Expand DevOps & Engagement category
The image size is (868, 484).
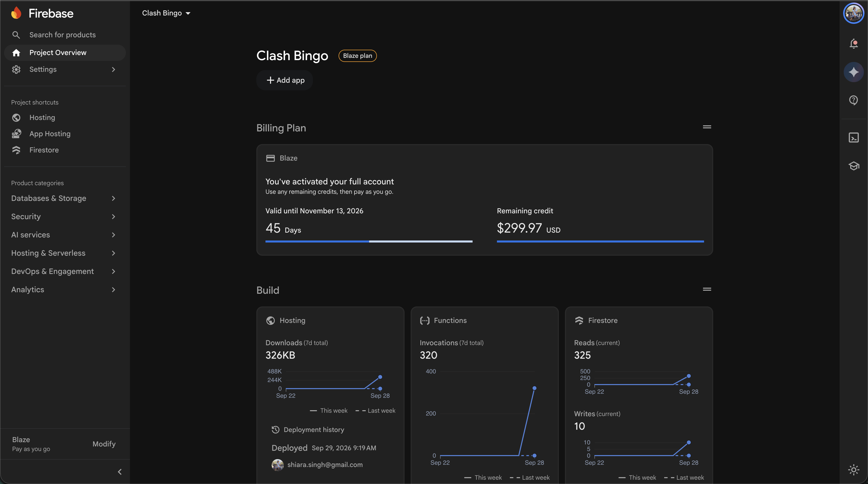64,271
